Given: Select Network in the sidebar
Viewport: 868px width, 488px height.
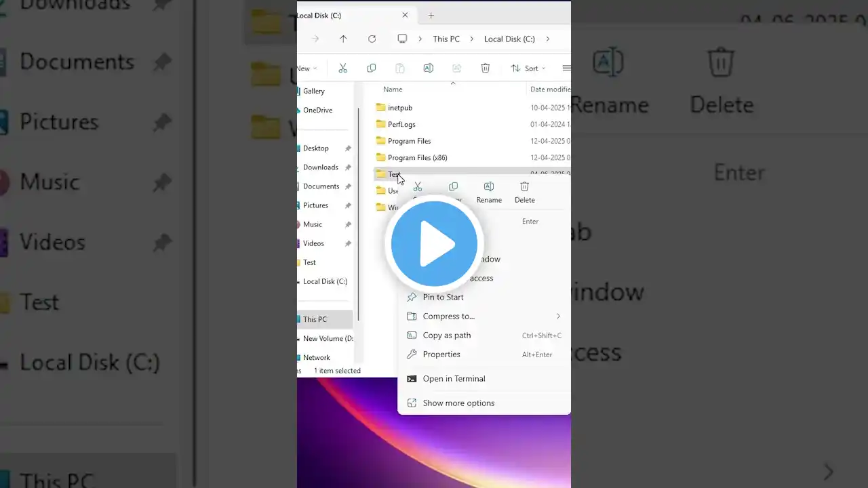Looking at the screenshot, I should click(316, 357).
